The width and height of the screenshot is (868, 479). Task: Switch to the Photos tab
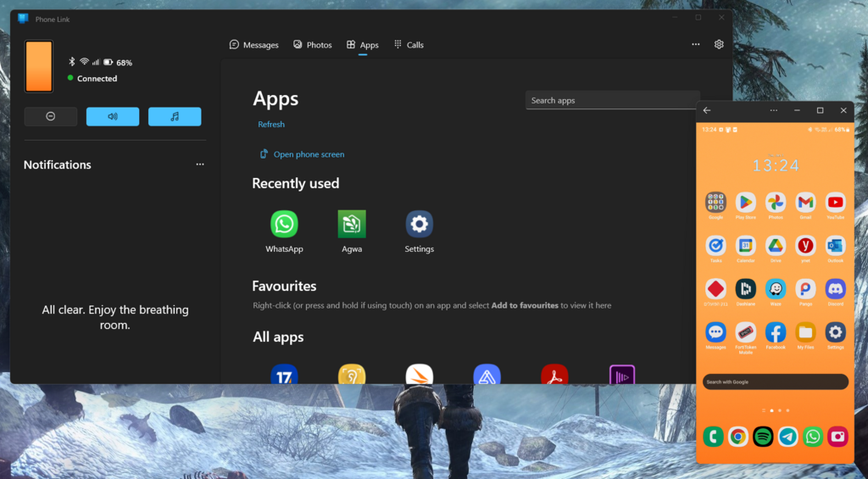coord(312,45)
